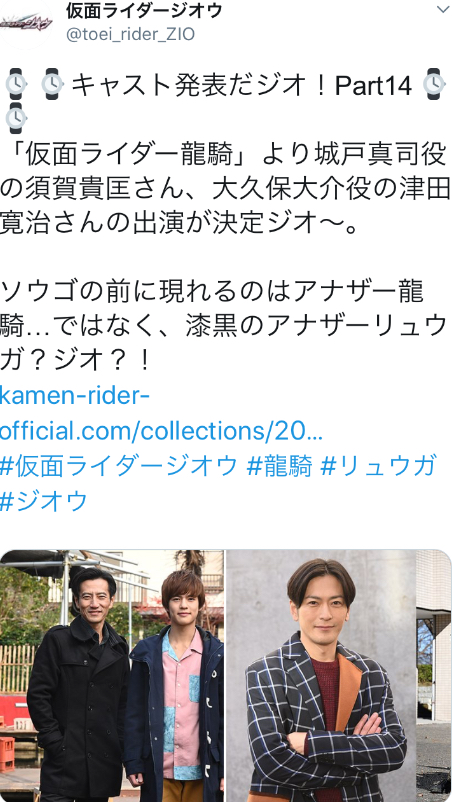The image size is (452, 802).
Task: Open the #ジオウ hashtag
Action: 44,501
